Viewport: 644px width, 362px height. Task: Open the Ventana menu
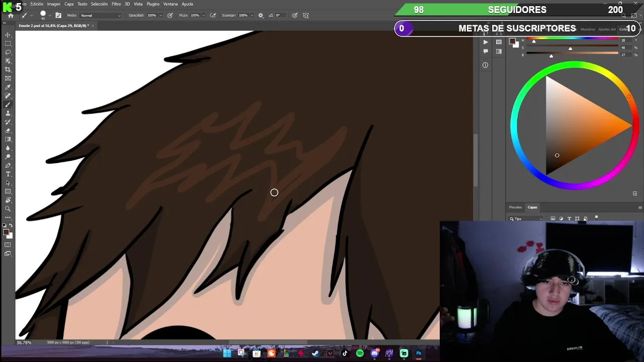coord(171,4)
